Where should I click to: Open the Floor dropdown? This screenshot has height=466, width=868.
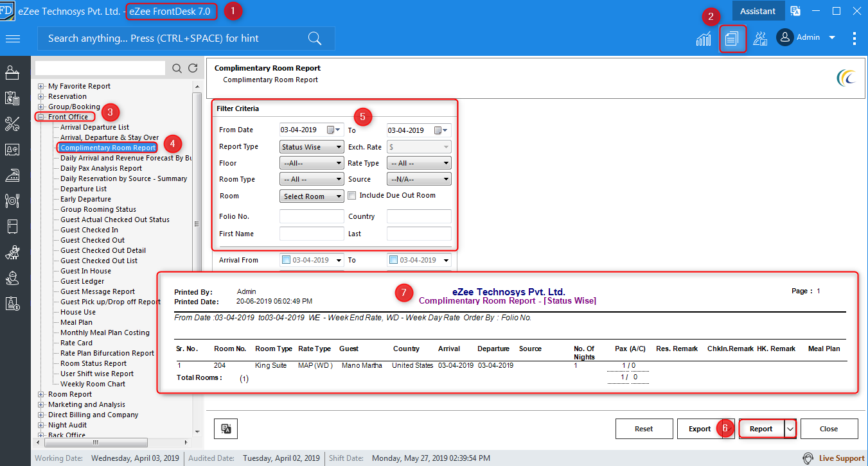coord(312,164)
